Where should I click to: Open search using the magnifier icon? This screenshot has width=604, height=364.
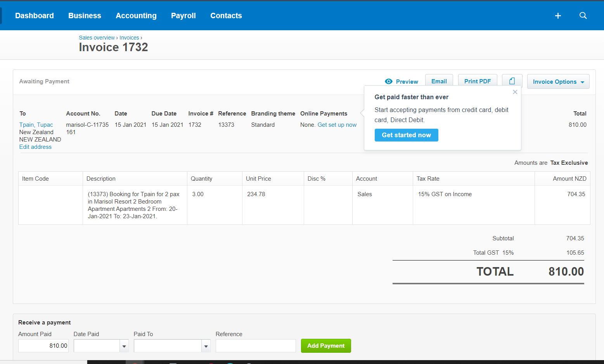click(583, 16)
